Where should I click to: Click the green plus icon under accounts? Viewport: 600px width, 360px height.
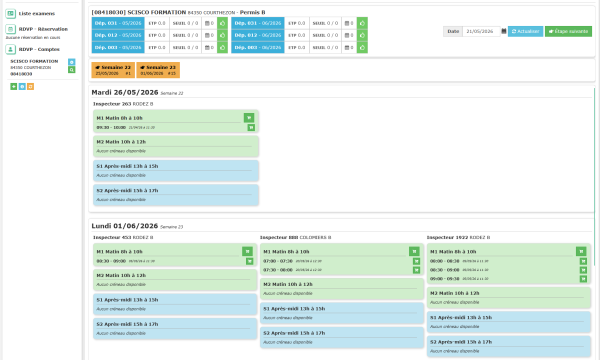coord(13,87)
